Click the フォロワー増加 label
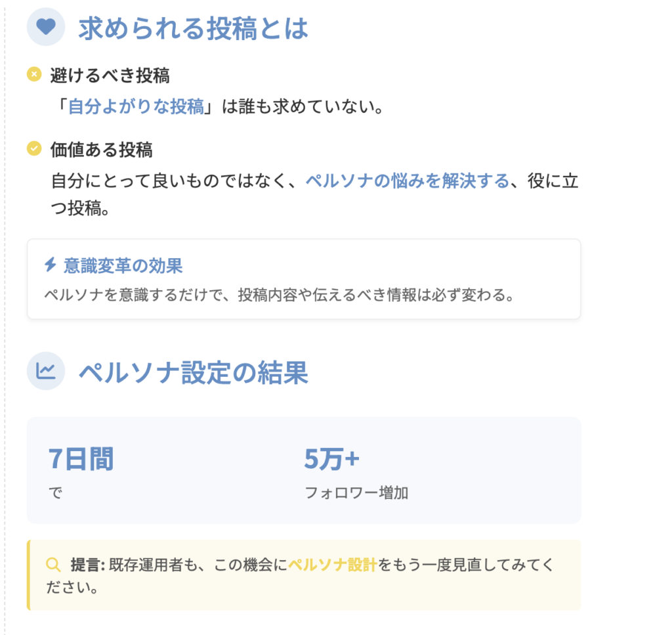The width and height of the screenshot is (672, 635). (x=356, y=493)
